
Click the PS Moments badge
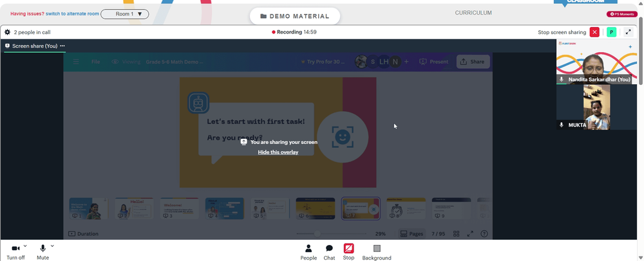tap(622, 14)
